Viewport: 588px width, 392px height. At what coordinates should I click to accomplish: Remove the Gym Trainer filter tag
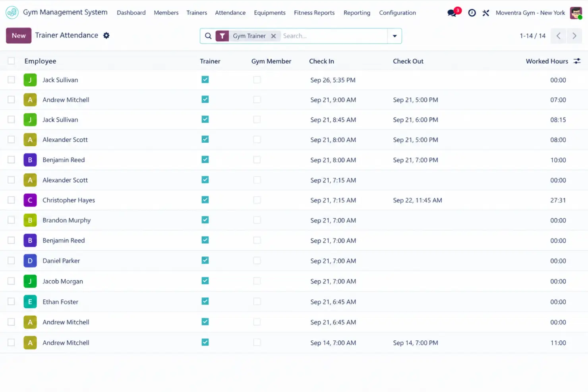point(273,36)
